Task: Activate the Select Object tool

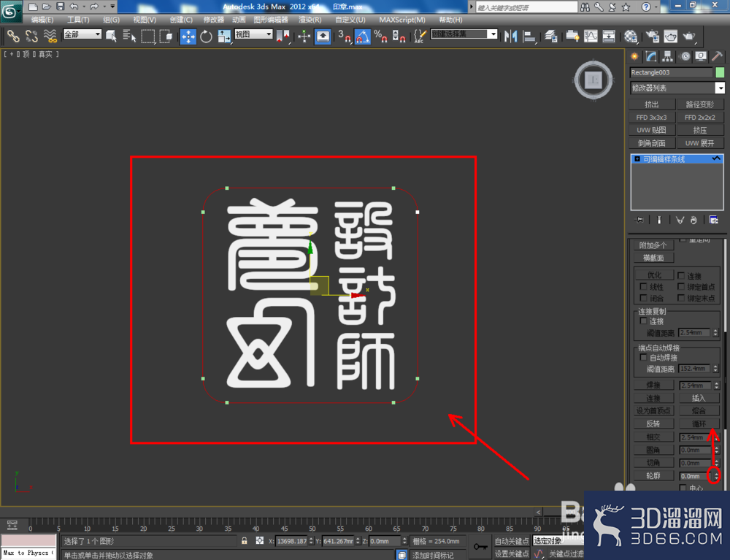Action: click(111, 36)
